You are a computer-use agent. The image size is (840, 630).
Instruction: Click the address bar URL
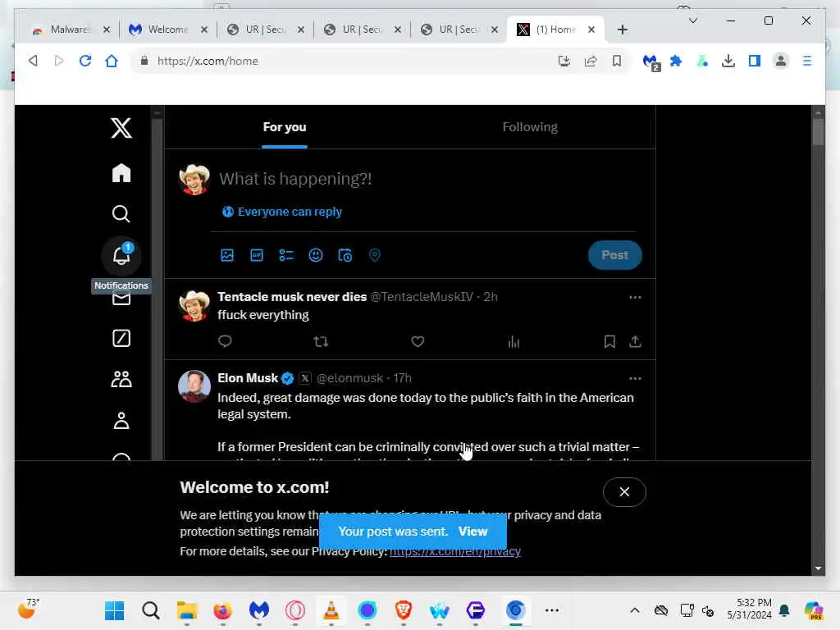(x=208, y=61)
